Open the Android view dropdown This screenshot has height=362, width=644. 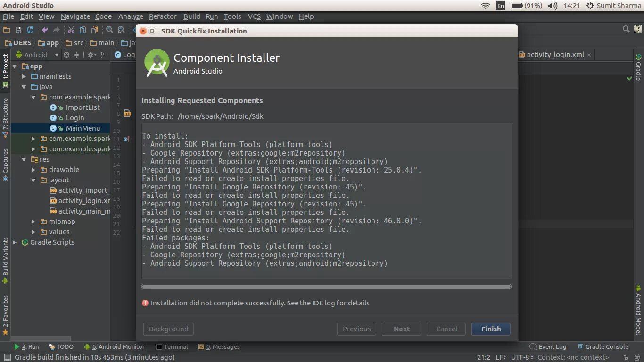pos(37,55)
